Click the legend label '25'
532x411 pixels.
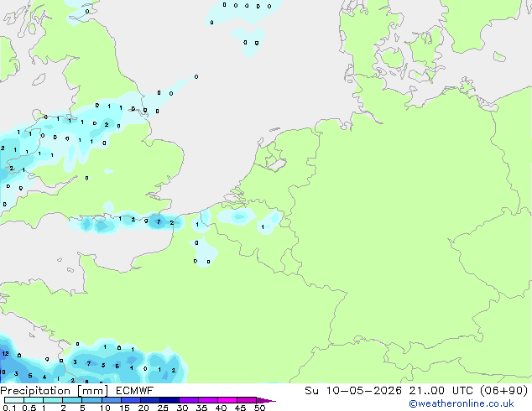pos(163,408)
